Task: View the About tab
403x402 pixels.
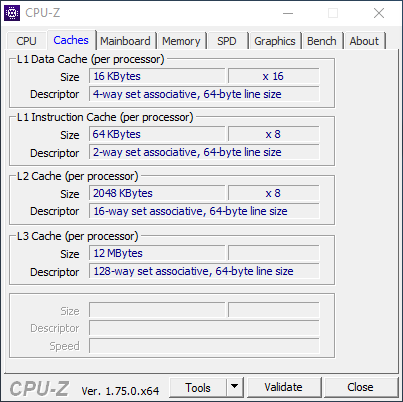Action: click(x=364, y=41)
